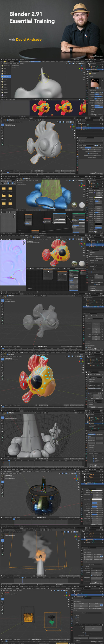Expand the Brush Settings panel

tap(93, 90)
